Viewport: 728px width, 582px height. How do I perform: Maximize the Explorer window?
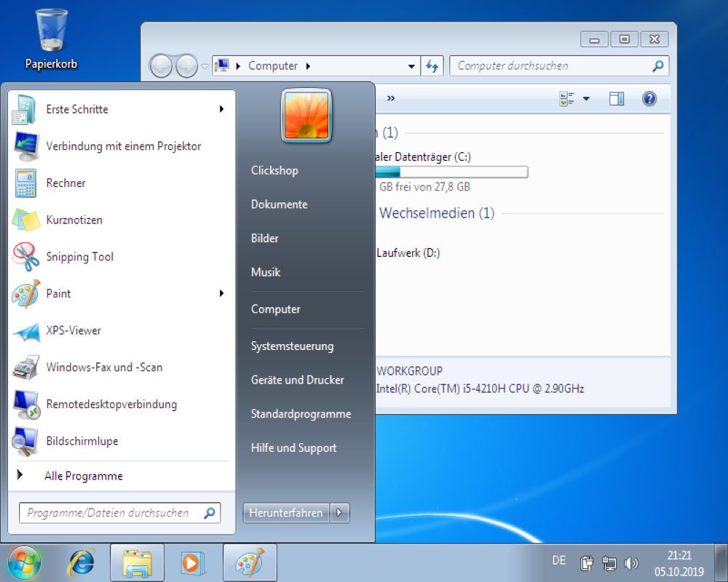(x=625, y=39)
